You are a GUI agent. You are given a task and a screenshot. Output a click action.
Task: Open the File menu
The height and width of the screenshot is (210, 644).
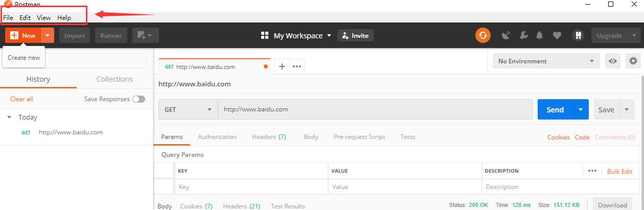point(8,17)
